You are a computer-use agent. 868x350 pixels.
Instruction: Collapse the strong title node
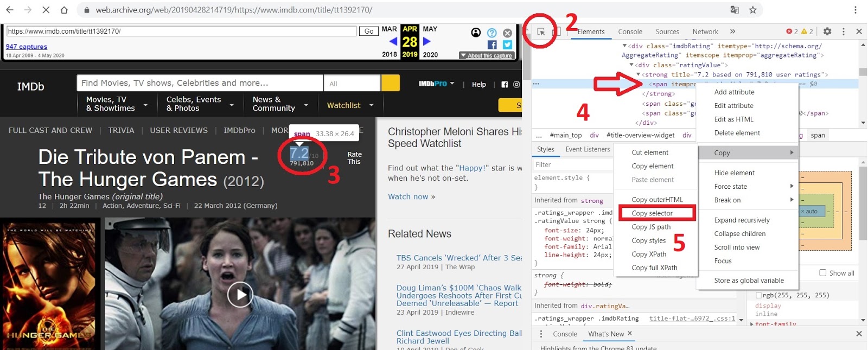[638, 74]
